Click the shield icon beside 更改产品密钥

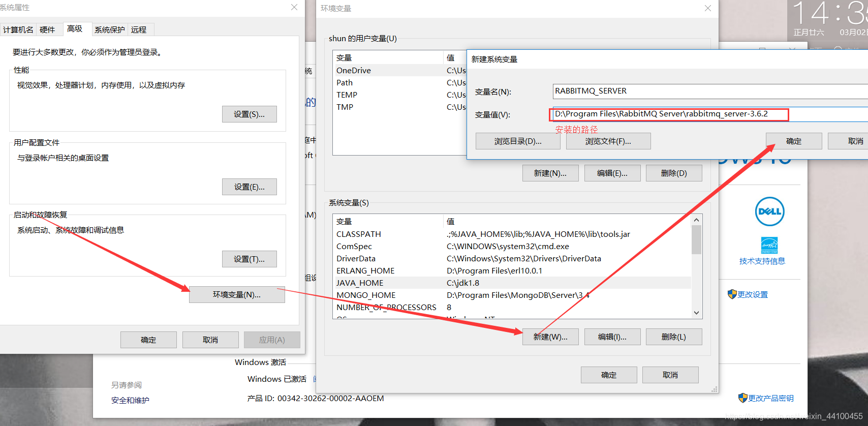click(x=742, y=398)
